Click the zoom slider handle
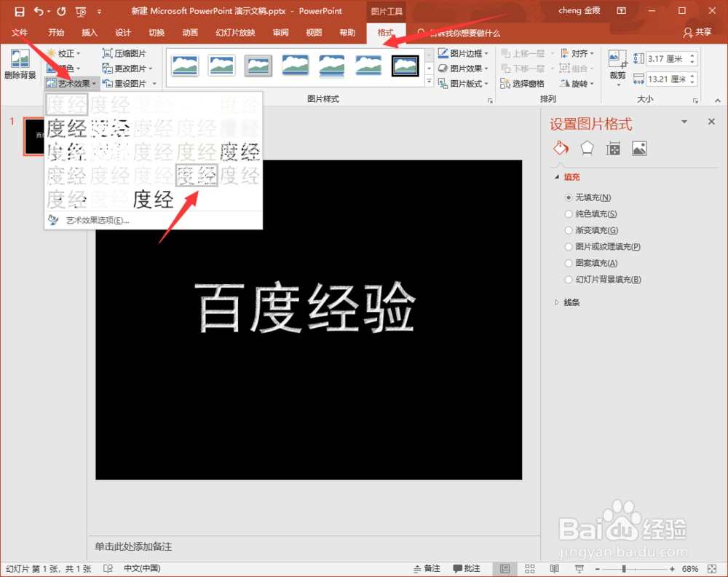This screenshot has height=577, width=728. pos(624,569)
